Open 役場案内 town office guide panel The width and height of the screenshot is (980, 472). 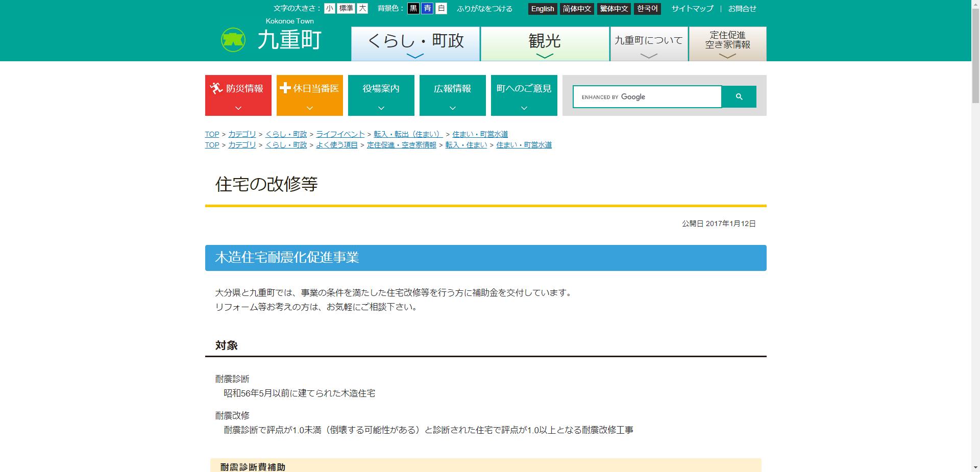(381, 95)
